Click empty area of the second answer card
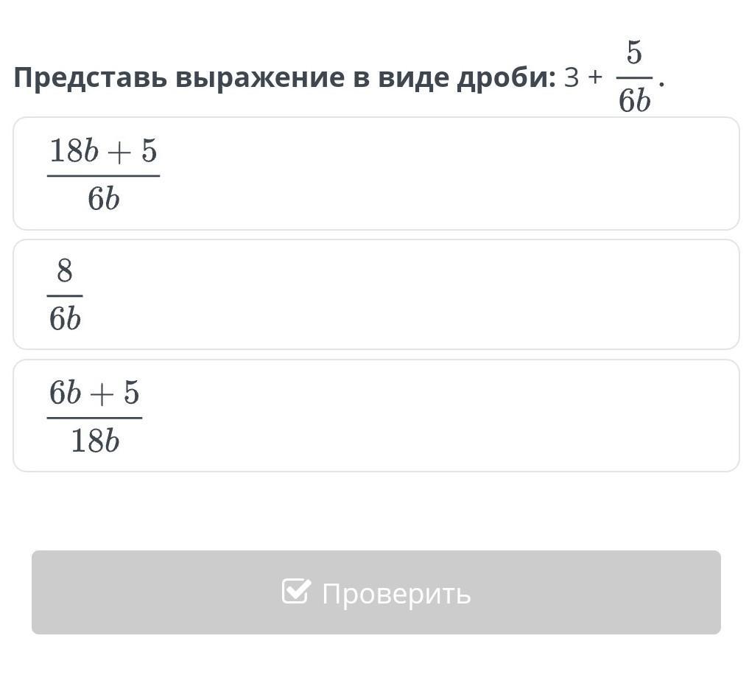 442,295
